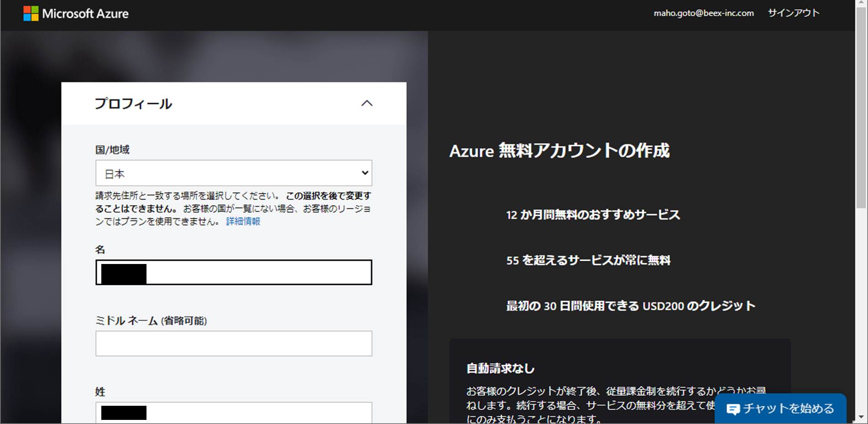Focus the 名 first name field
Viewport: 868px width, 424px height.
coord(234,272)
